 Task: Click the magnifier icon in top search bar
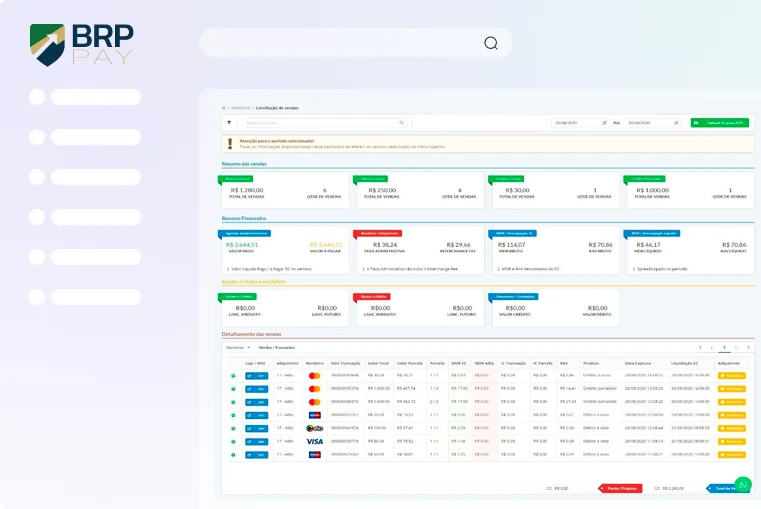pos(491,43)
